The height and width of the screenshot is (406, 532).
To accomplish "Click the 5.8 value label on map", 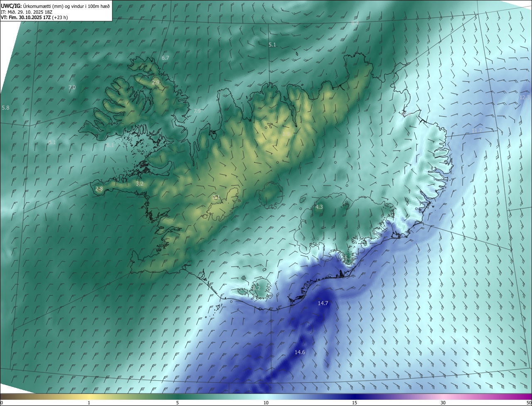I will pyautogui.click(x=5, y=108).
